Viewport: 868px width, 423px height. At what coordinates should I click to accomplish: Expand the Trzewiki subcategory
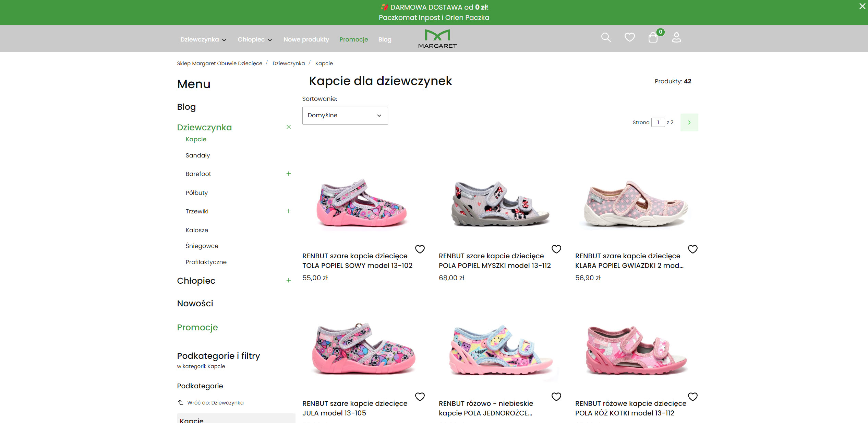[x=289, y=211]
